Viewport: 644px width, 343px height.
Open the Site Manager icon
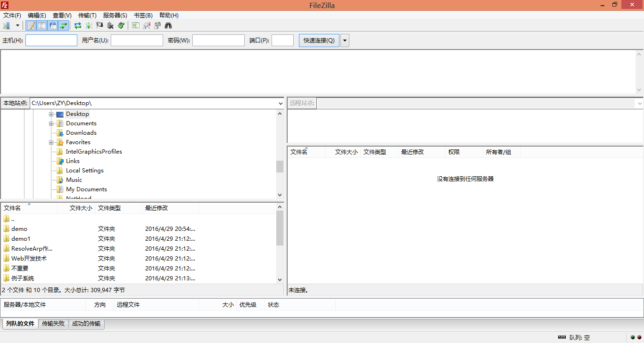click(x=7, y=25)
